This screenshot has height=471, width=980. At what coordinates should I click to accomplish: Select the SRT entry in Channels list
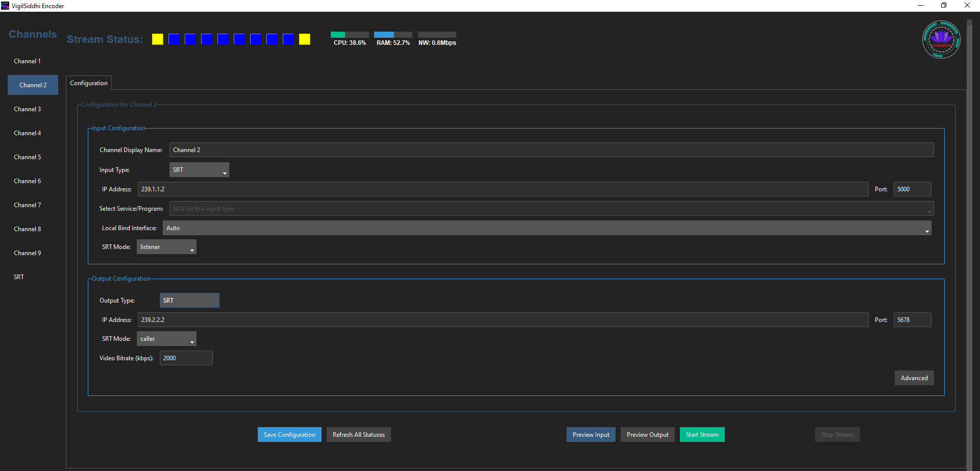pyautogui.click(x=19, y=277)
